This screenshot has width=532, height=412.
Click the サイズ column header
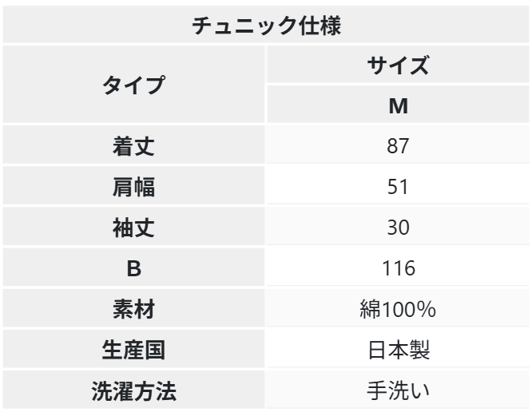[399, 65]
